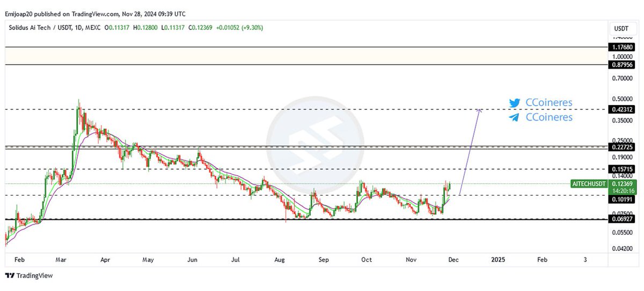
Task: Click the 0.50000 axis scale value
Action: pos(623,99)
